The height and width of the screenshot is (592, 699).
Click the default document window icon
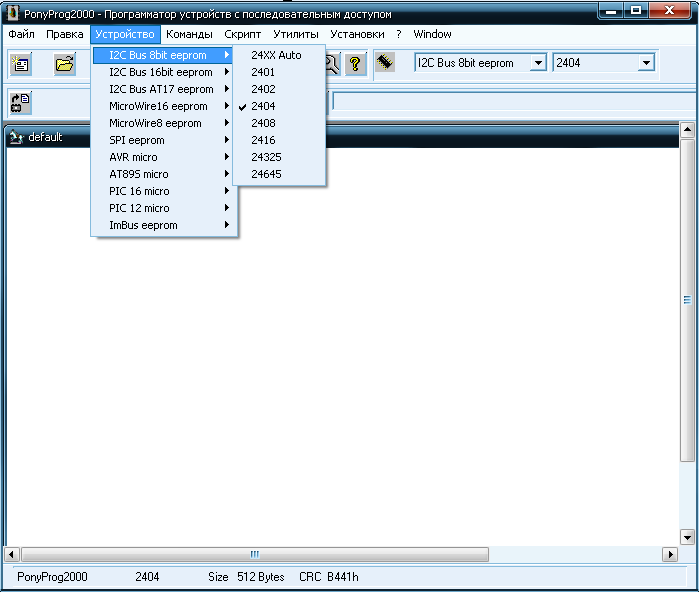tap(16, 137)
